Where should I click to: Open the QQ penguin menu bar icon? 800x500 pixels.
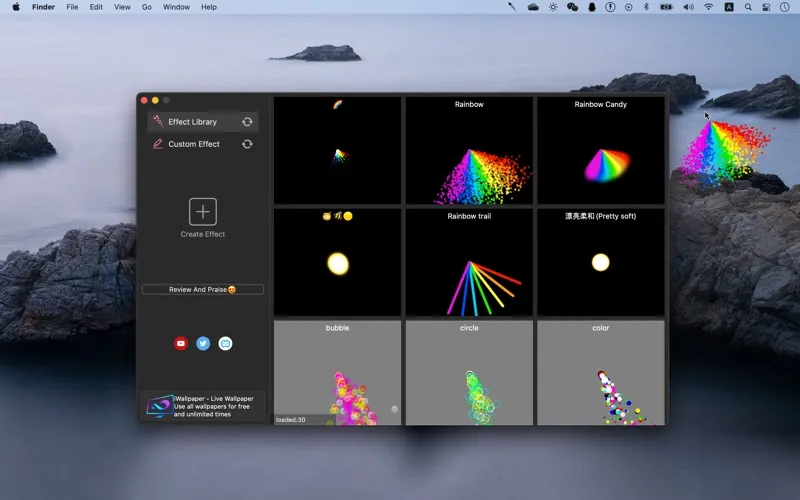click(x=592, y=7)
